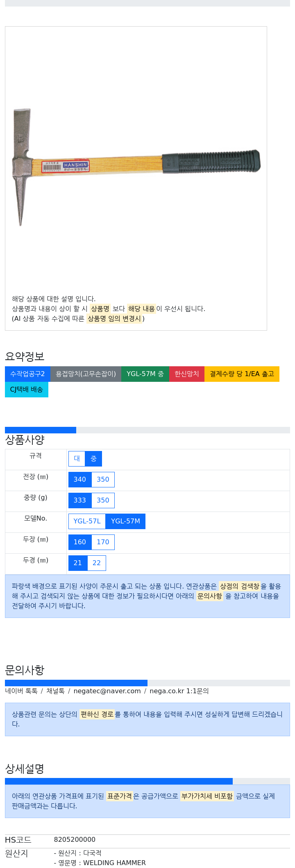Click the yellow 결제수량 당 1/EA 출고 tag
Image resolution: width=295 pixels, height=868 pixels.
tap(242, 374)
